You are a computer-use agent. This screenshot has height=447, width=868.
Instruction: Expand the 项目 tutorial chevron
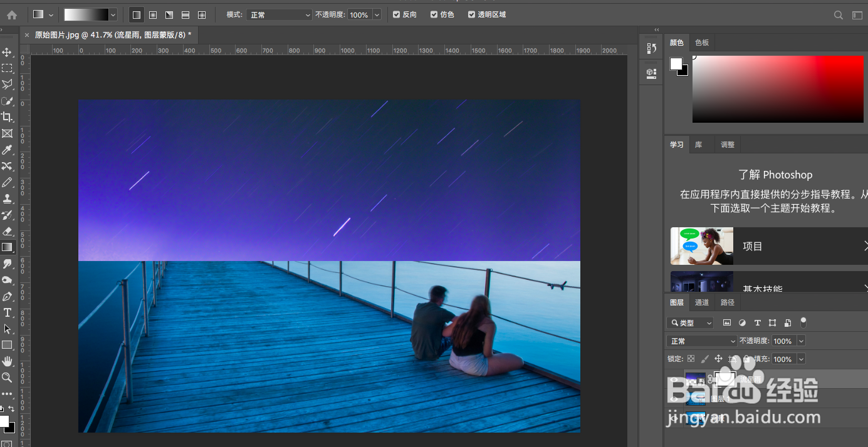(865, 246)
